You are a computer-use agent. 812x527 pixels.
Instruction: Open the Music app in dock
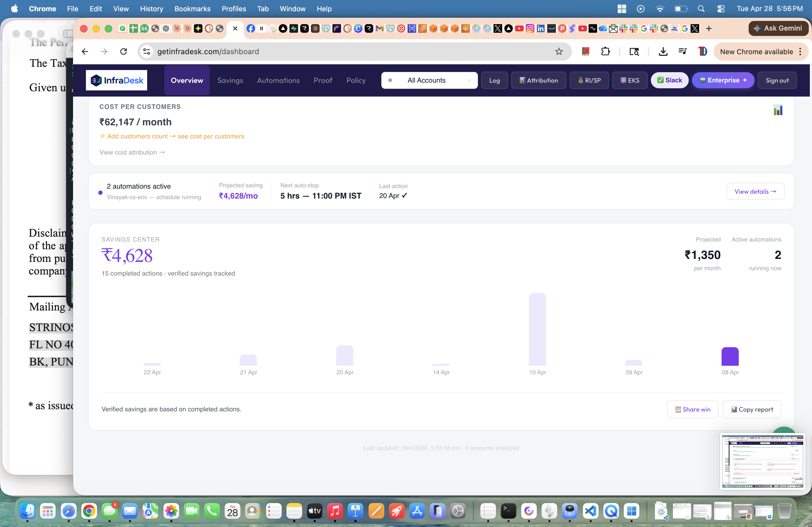[x=335, y=511]
